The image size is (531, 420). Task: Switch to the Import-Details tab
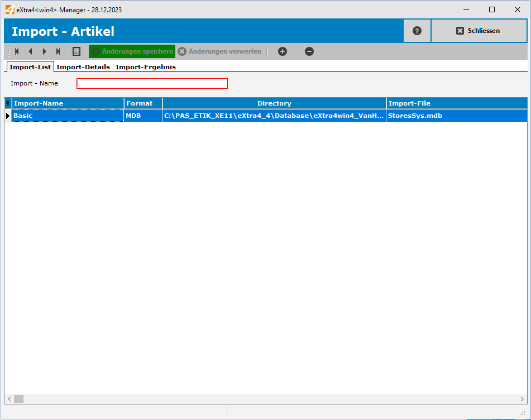83,66
